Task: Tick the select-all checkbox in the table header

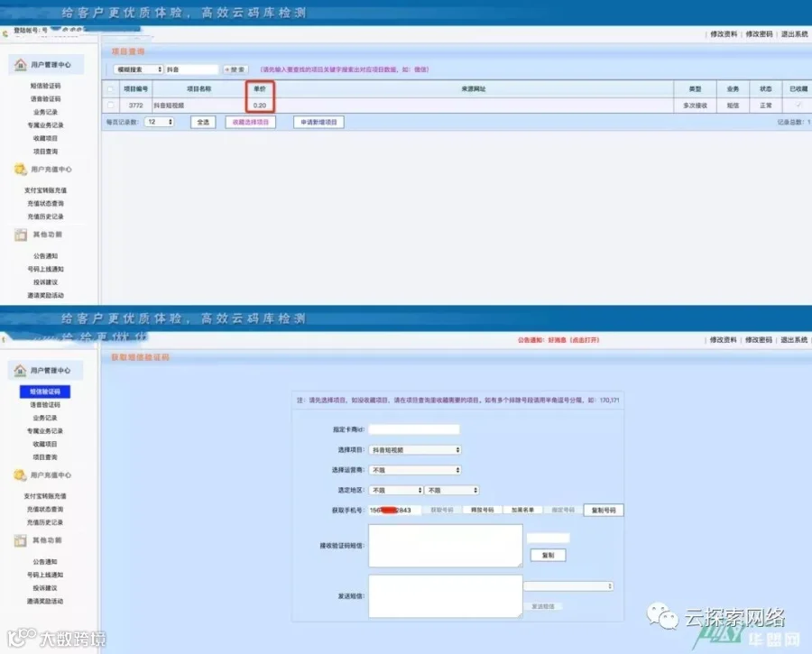Action: tap(110, 89)
